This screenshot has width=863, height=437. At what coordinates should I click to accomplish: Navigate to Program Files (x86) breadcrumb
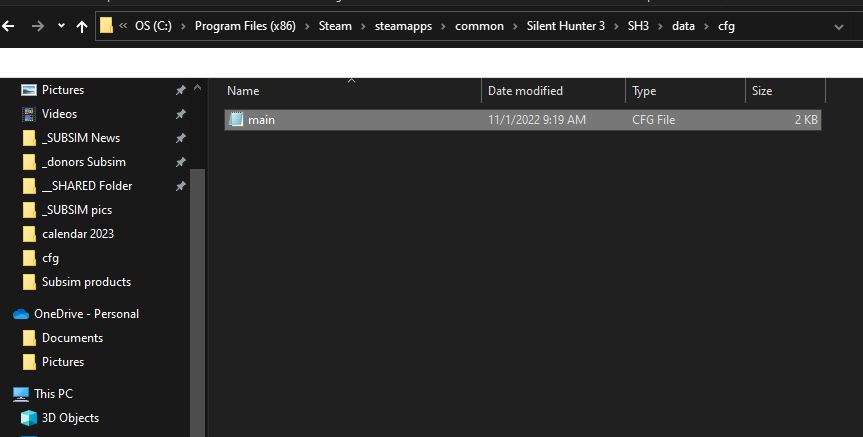point(245,26)
